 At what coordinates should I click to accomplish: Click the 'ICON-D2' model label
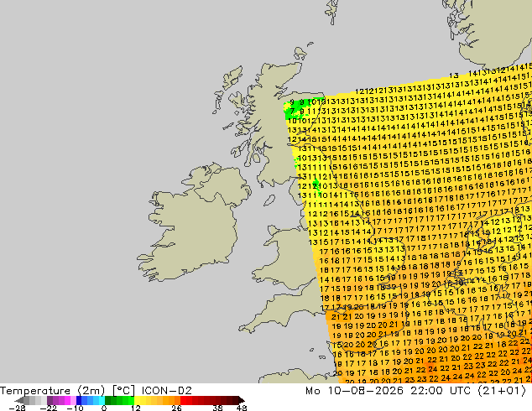coord(167,391)
